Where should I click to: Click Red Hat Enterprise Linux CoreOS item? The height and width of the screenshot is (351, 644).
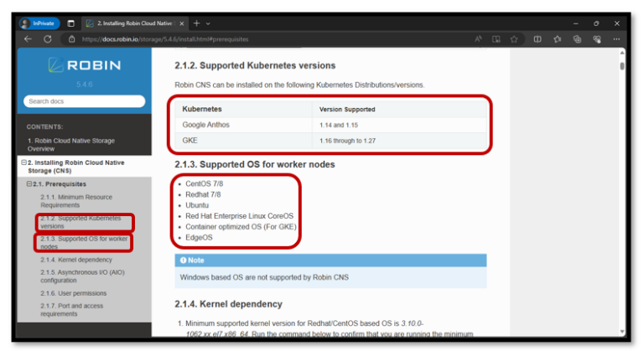(240, 215)
